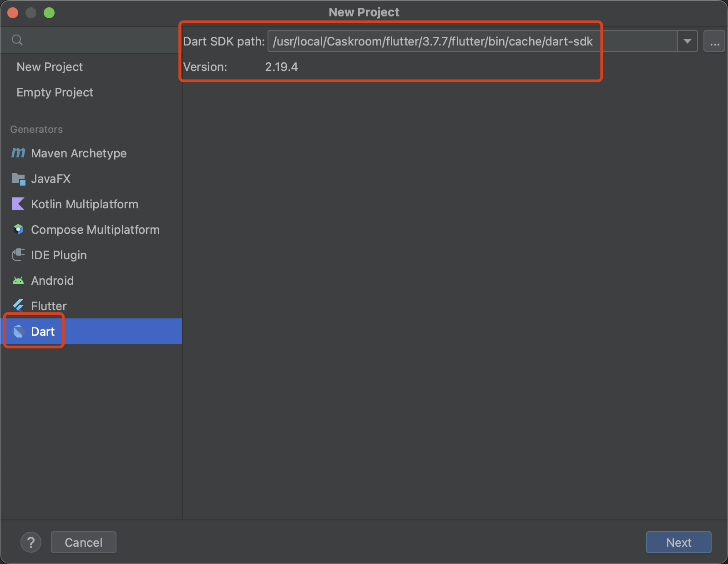The height and width of the screenshot is (564, 728).
Task: Choose the Kotlin Multiplatform generator label
Action: pyautogui.click(x=85, y=204)
